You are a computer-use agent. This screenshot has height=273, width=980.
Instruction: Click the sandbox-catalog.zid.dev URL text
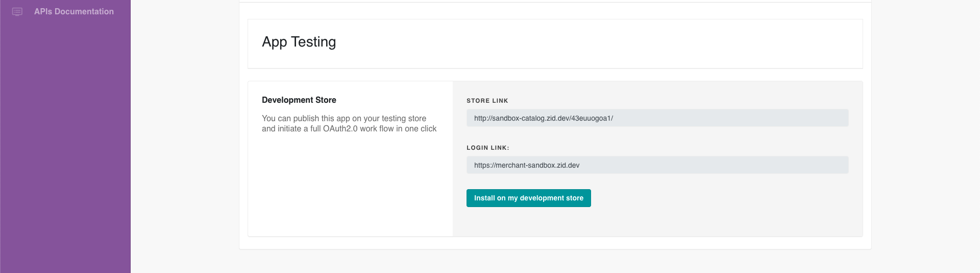[x=544, y=118]
